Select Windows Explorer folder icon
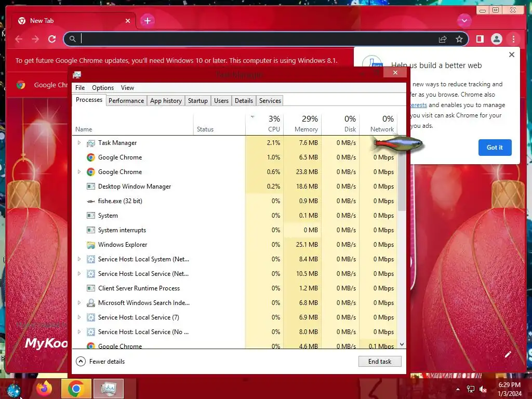Image resolution: width=532 pixels, height=399 pixels. [90, 245]
